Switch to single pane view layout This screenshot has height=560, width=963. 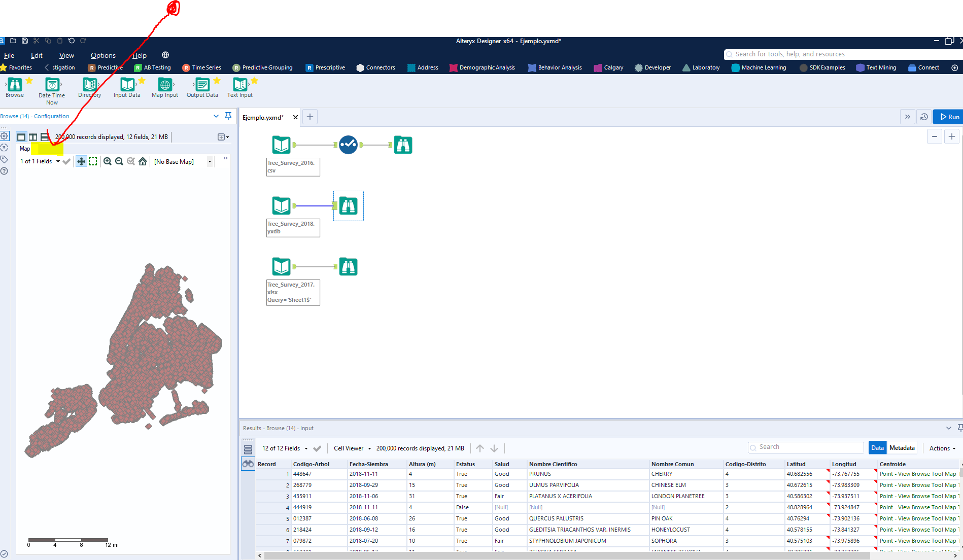point(21,137)
